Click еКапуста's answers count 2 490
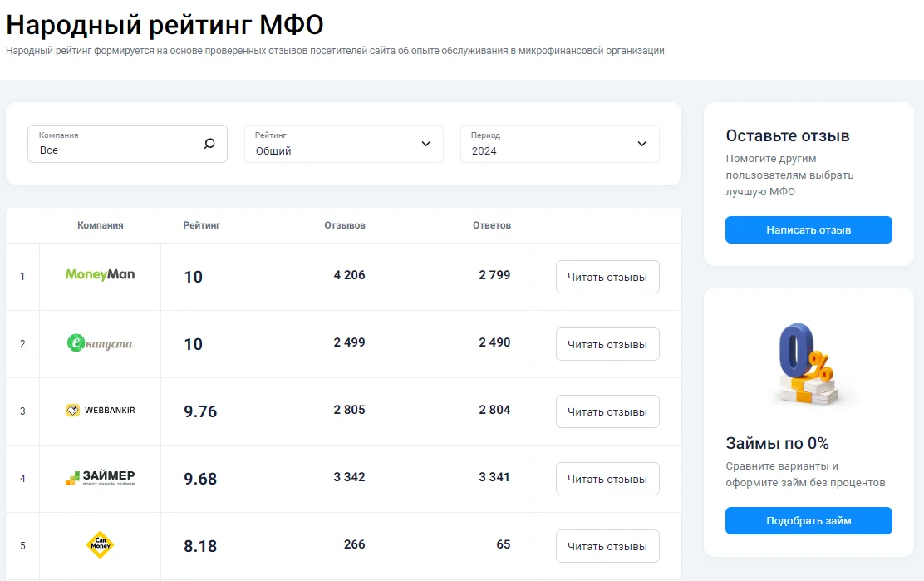This screenshot has height=581, width=924. click(x=494, y=342)
